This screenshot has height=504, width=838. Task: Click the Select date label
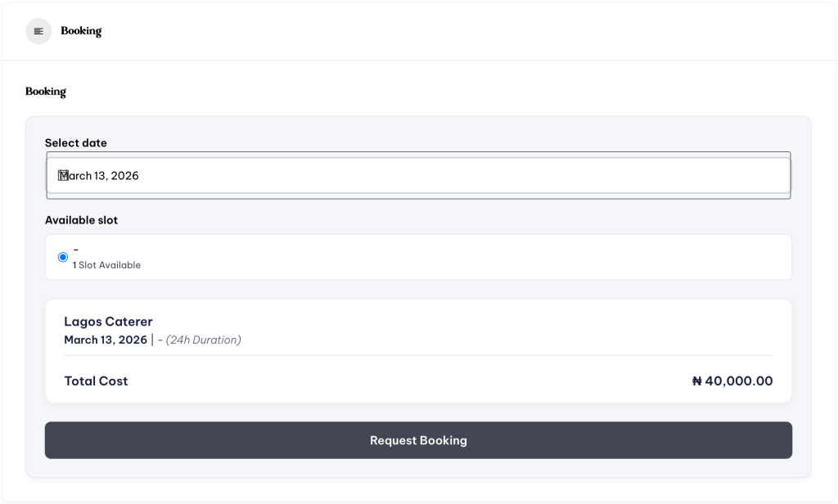(x=76, y=143)
